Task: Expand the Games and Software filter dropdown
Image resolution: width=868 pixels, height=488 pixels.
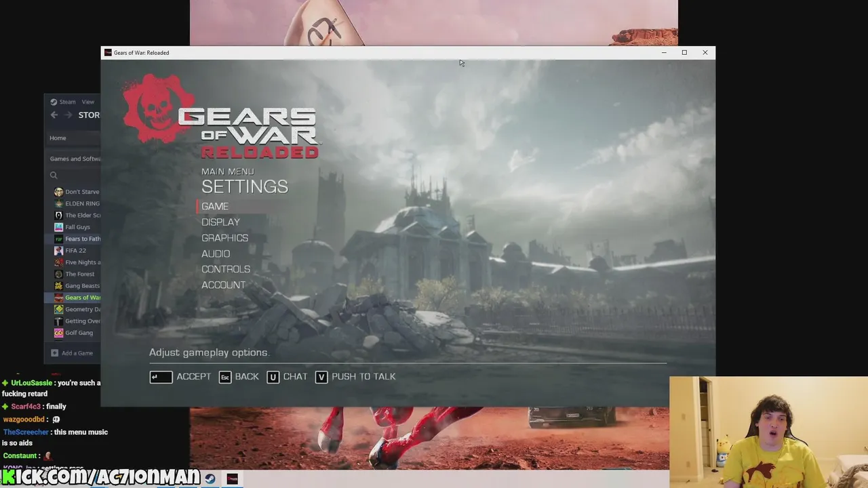Action: [x=75, y=159]
